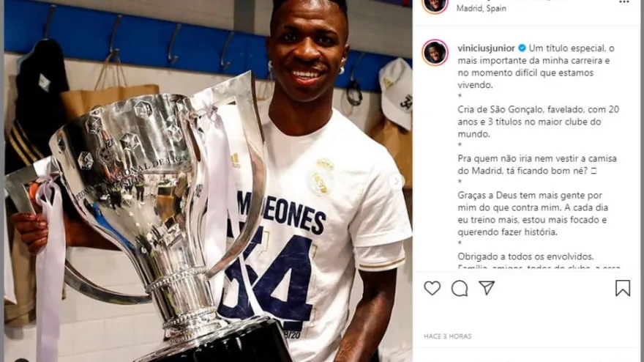Open comments with the speech bubble icon
This screenshot has height=362, width=644.
click(460, 289)
